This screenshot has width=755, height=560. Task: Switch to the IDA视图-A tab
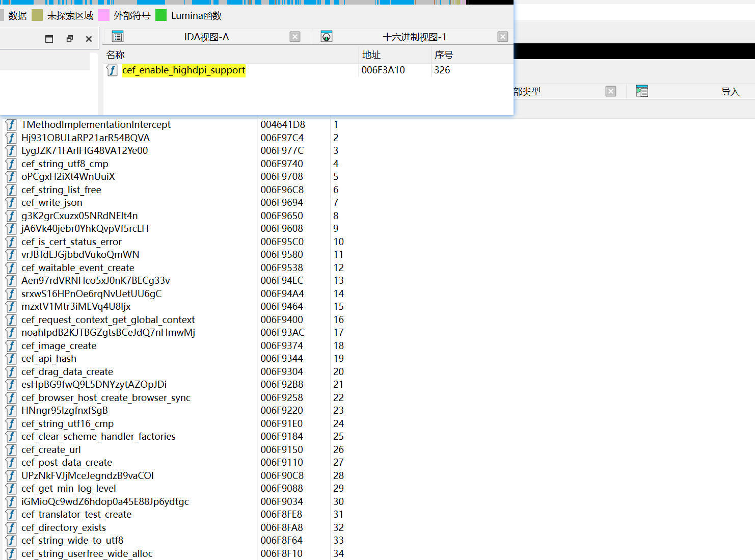[206, 37]
